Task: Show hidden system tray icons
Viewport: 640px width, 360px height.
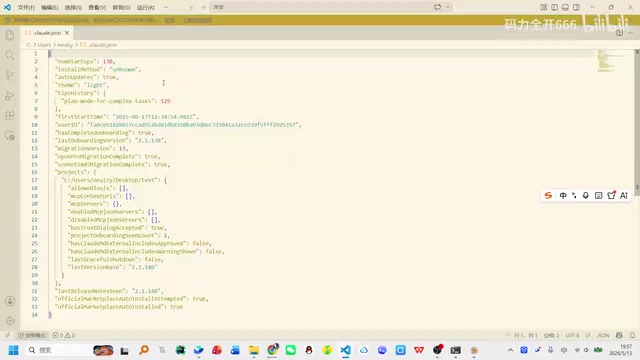Action: click(510, 350)
